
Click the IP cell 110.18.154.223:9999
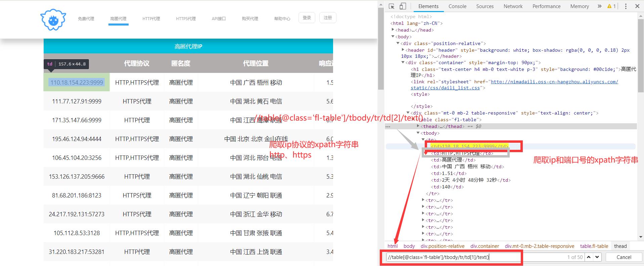coord(77,82)
